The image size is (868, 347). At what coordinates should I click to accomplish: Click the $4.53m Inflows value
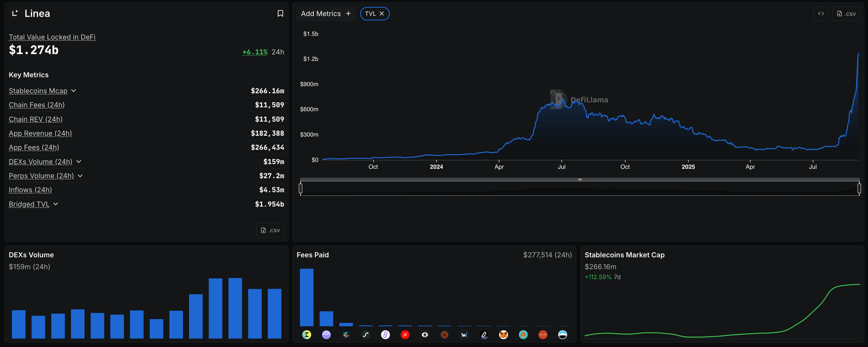point(272,190)
